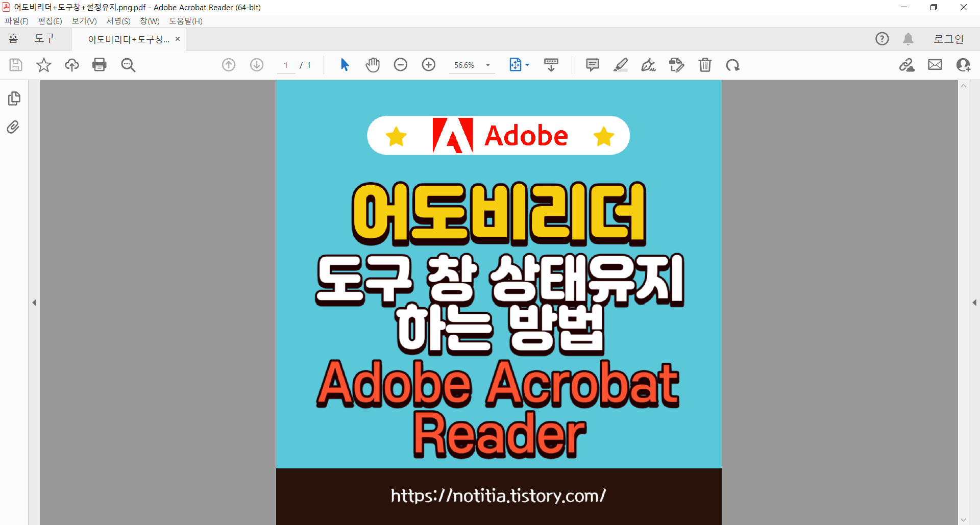Activate the Selection arrow tool

(345, 65)
